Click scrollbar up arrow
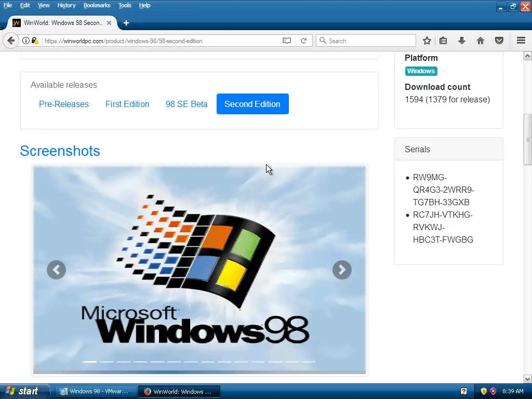The width and height of the screenshot is (532, 399). point(528,56)
